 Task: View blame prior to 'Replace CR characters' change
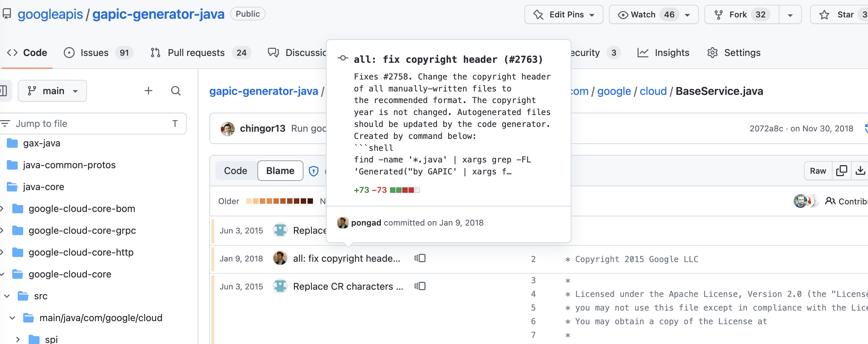(x=420, y=286)
